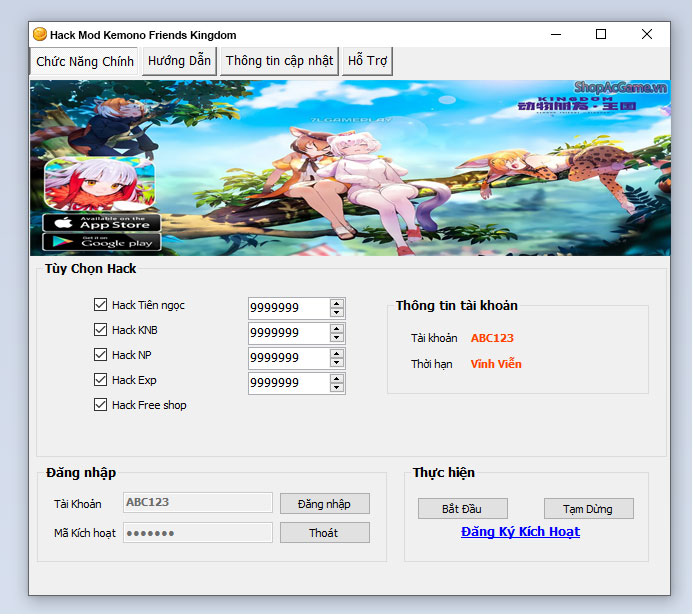Toggle the Hack KNB checkbox
The height and width of the screenshot is (616, 693).
click(x=100, y=330)
